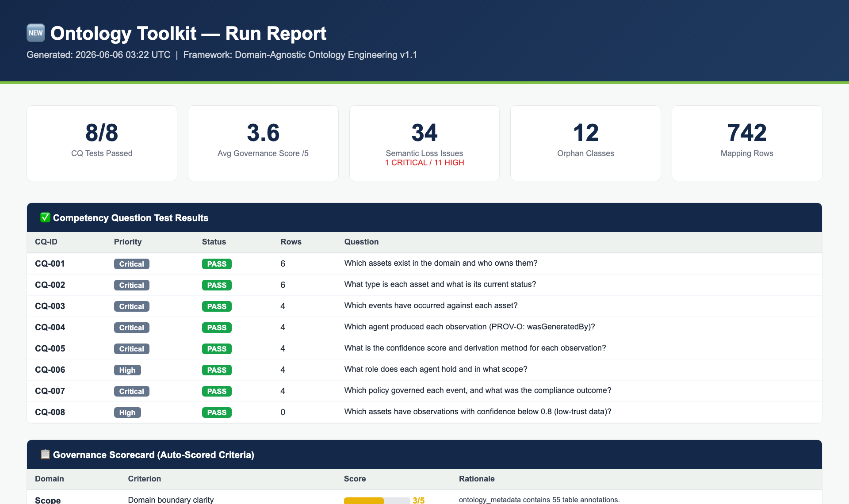This screenshot has height=504, width=849.
Task: Click the Criterion column header
Action: (144, 479)
